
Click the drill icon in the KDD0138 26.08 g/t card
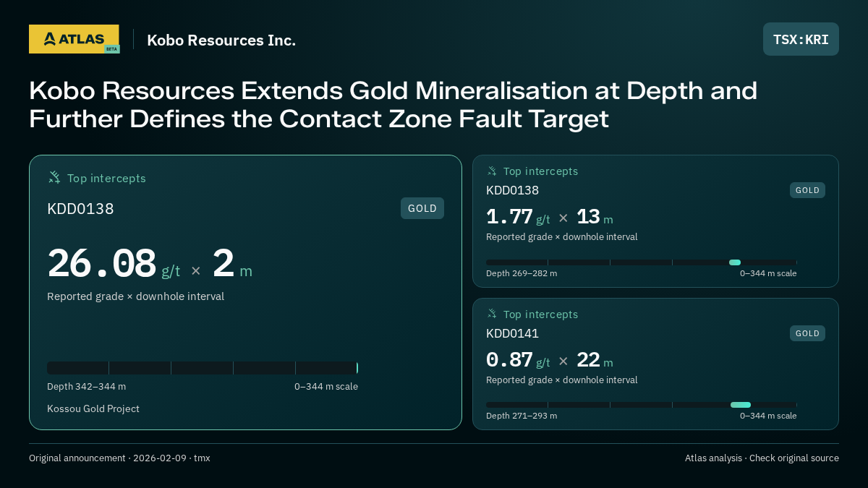(x=54, y=177)
